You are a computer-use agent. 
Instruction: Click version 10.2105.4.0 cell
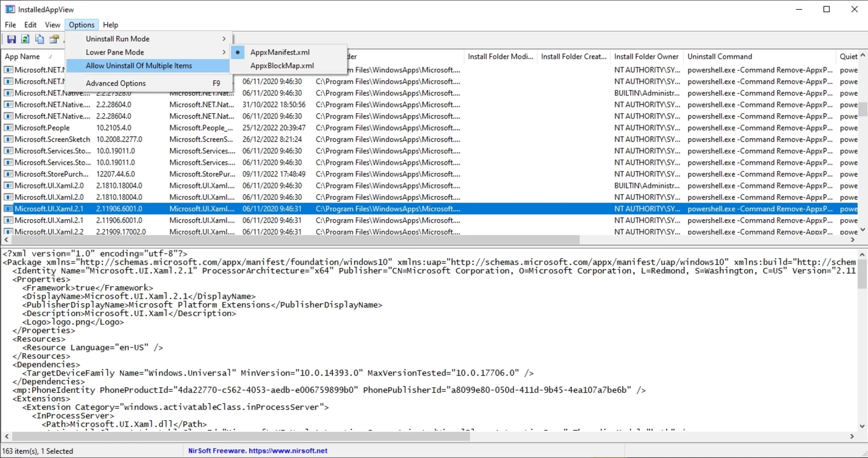point(113,128)
